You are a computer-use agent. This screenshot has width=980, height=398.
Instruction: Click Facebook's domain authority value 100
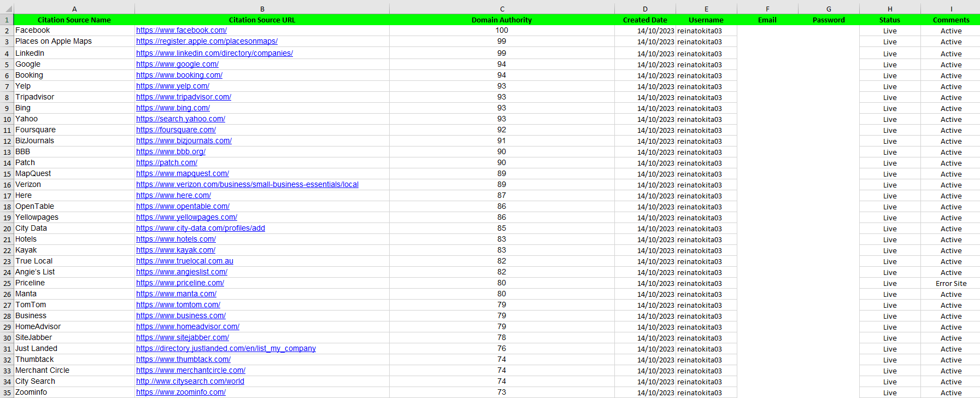coord(502,31)
